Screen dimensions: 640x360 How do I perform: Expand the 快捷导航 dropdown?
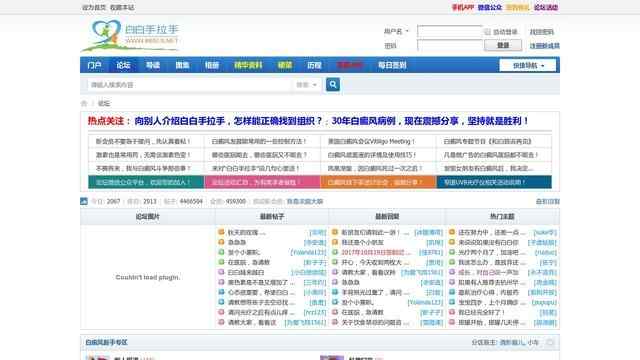point(527,65)
